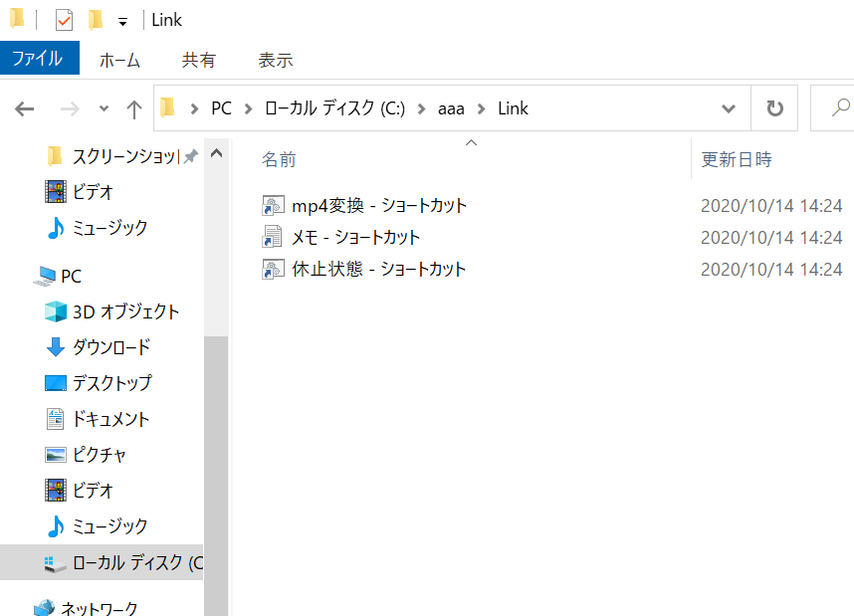Click ローカル ディスク (C:) in the address path

[x=335, y=108]
